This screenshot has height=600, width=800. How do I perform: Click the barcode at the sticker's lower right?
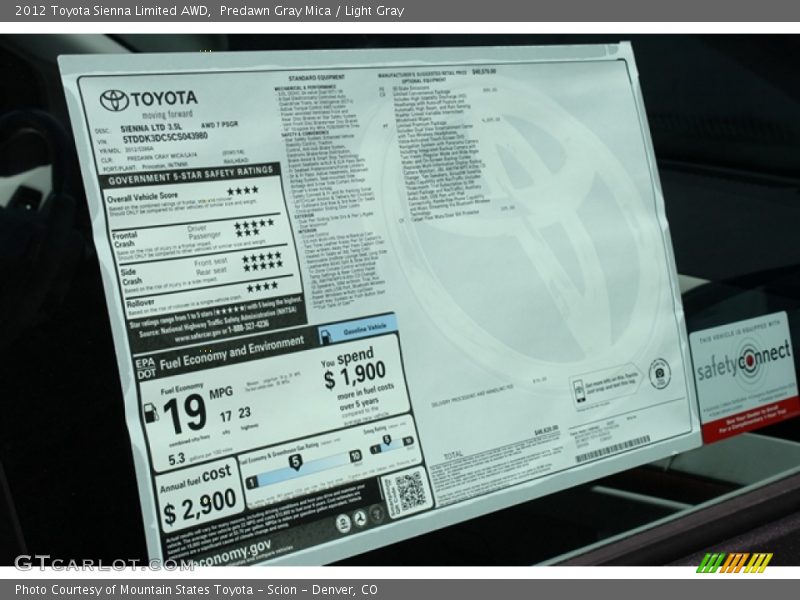tap(612, 448)
